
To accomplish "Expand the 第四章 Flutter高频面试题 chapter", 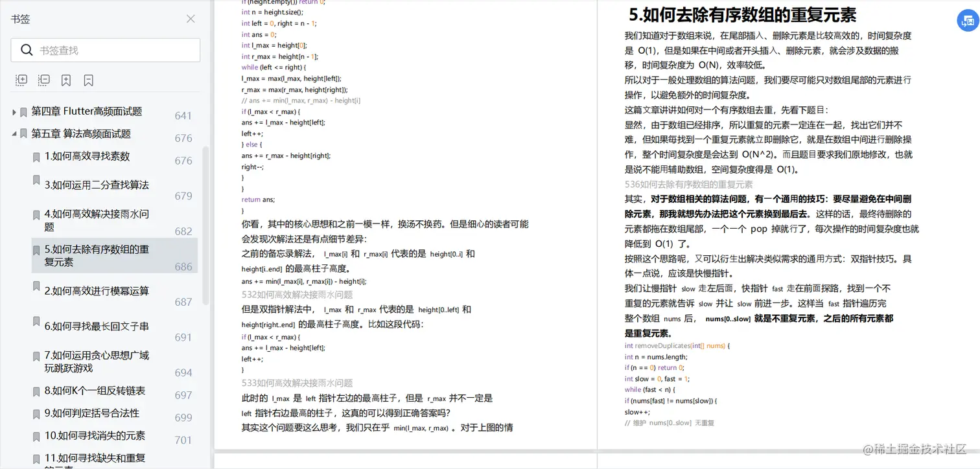I will pyautogui.click(x=14, y=111).
